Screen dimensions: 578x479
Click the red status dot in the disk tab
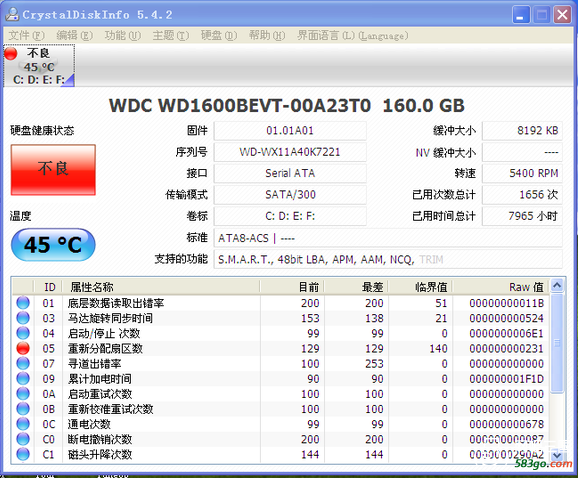(11, 53)
